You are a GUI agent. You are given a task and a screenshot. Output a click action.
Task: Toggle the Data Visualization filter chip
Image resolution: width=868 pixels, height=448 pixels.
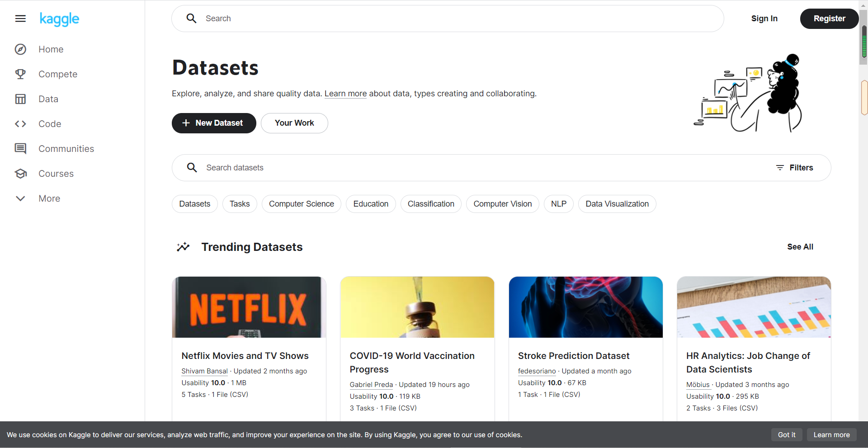tap(617, 204)
